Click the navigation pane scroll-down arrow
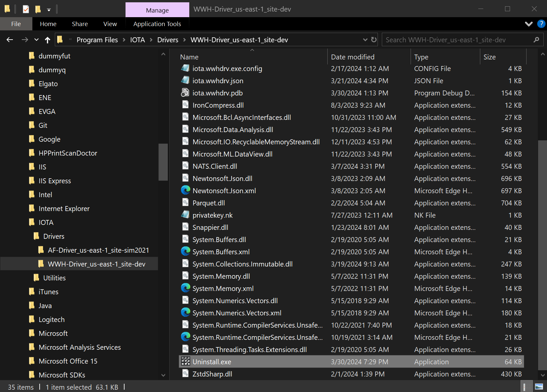547x392 pixels. 163,375
